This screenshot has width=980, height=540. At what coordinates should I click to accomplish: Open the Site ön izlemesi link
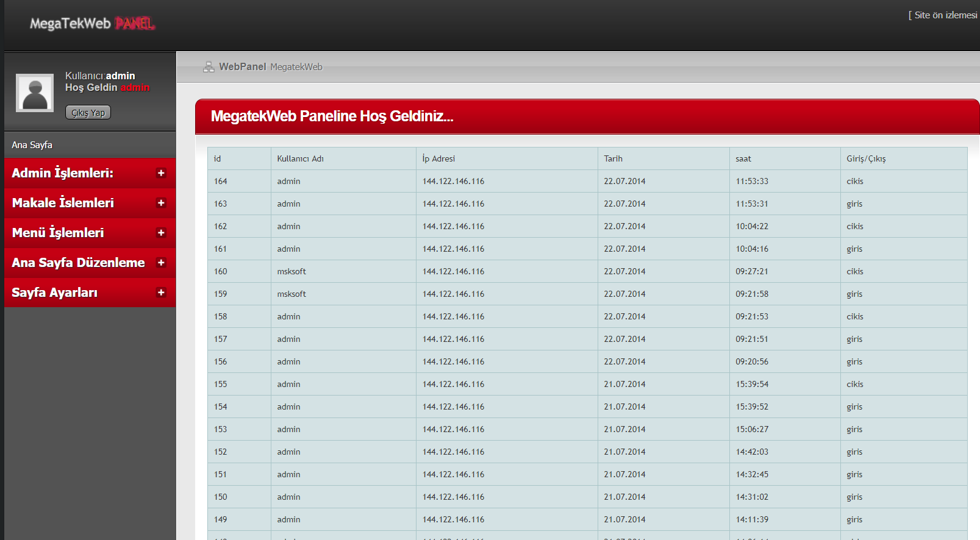(945, 15)
